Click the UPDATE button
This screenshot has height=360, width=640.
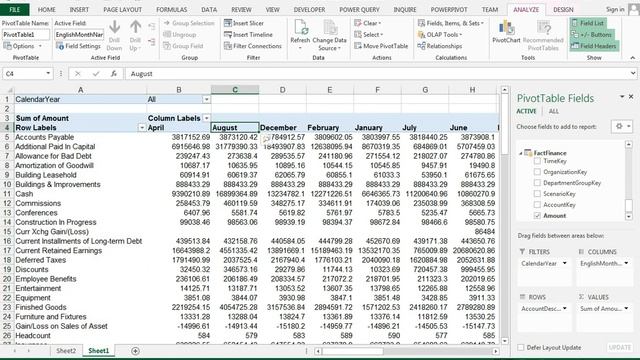tap(620, 347)
